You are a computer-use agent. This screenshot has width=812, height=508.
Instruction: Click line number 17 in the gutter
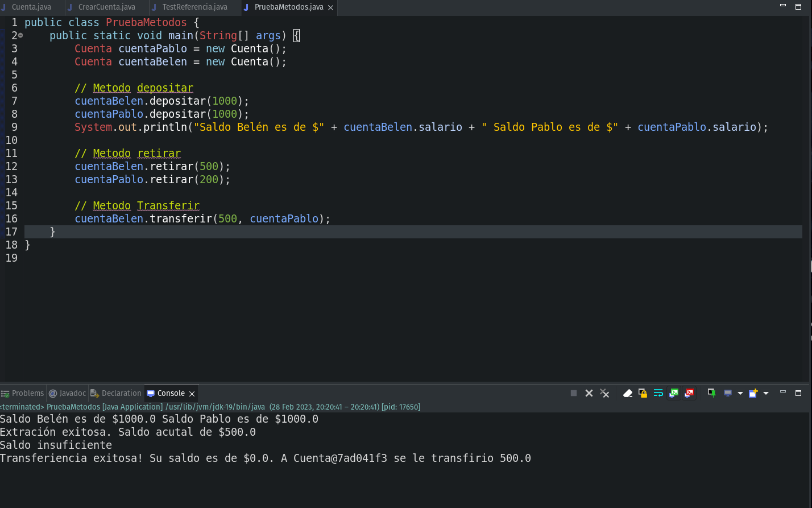pyautogui.click(x=11, y=232)
